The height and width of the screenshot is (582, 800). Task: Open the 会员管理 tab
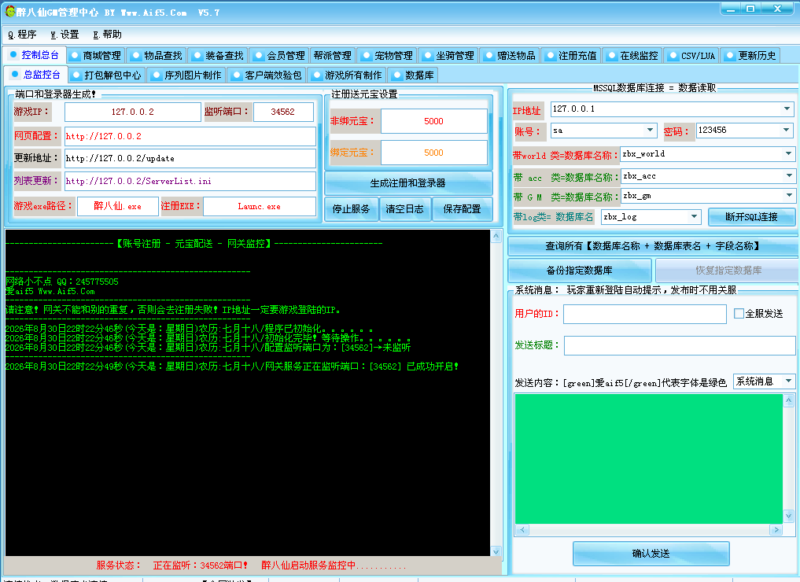pyautogui.click(x=280, y=55)
